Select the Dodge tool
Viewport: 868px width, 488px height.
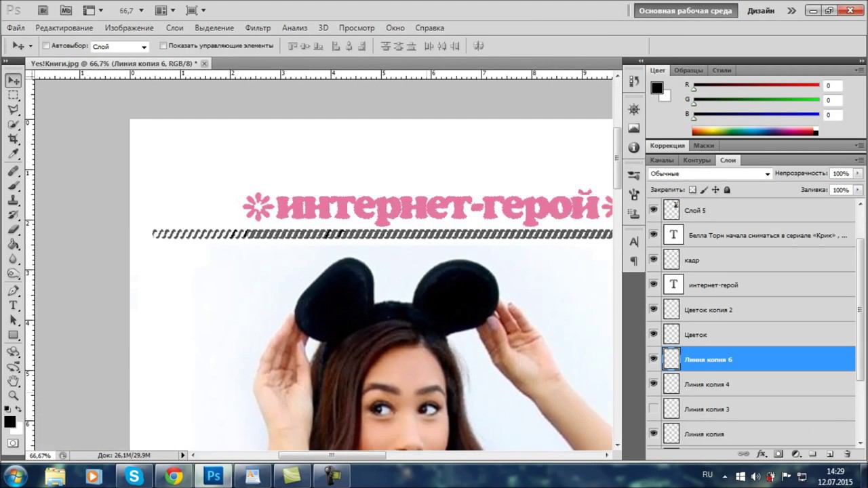pyautogui.click(x=13, y=274)
